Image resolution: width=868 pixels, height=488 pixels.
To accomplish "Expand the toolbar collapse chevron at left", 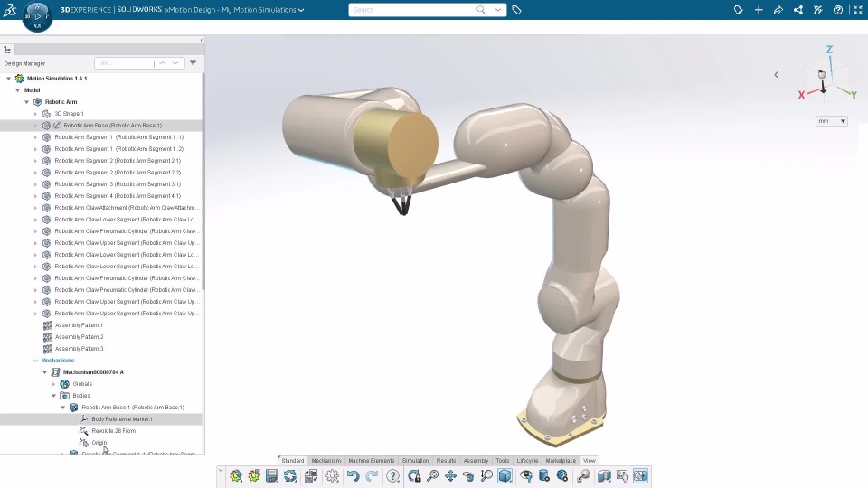I will click(221, 471).
